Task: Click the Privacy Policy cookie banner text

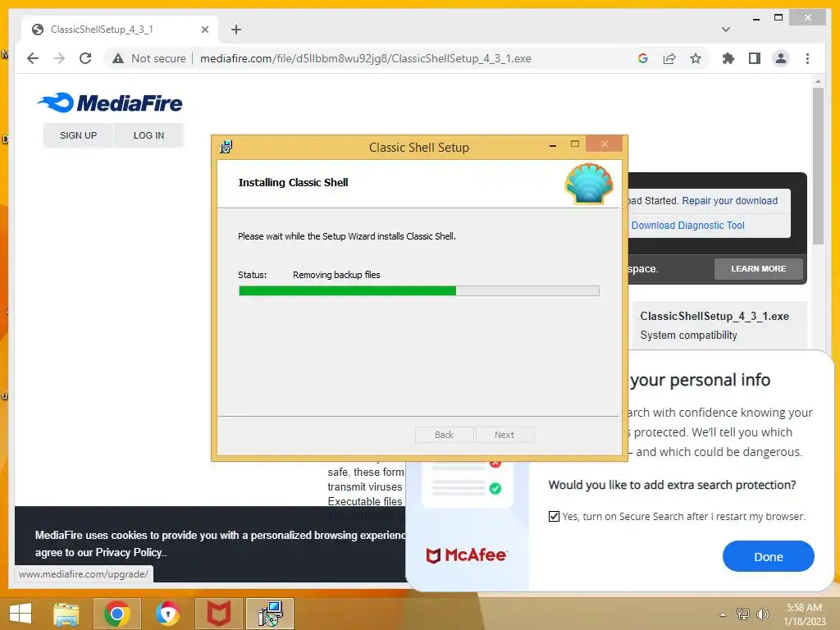Action: (x=129, y=552)
